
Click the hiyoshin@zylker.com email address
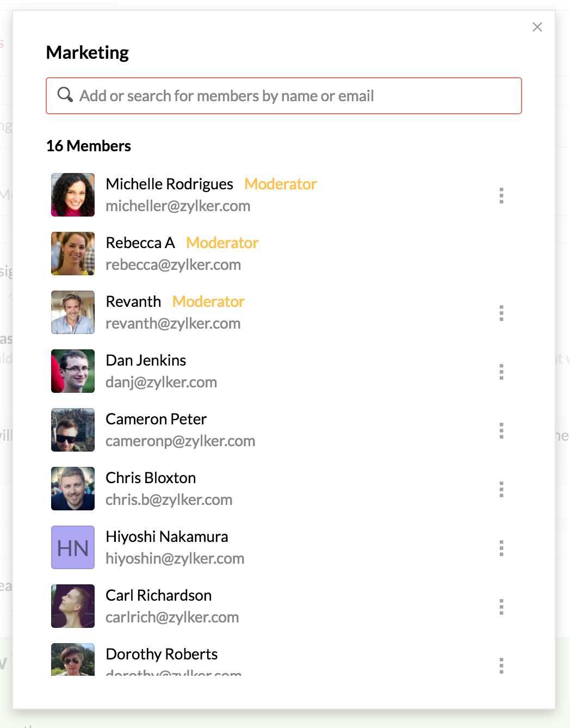click(175, 558)
